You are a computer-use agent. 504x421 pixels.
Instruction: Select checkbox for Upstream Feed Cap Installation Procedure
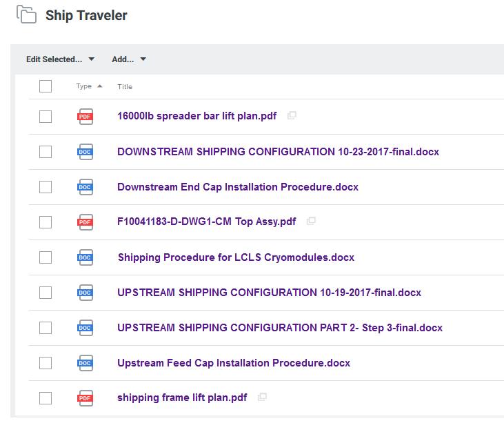46,363
